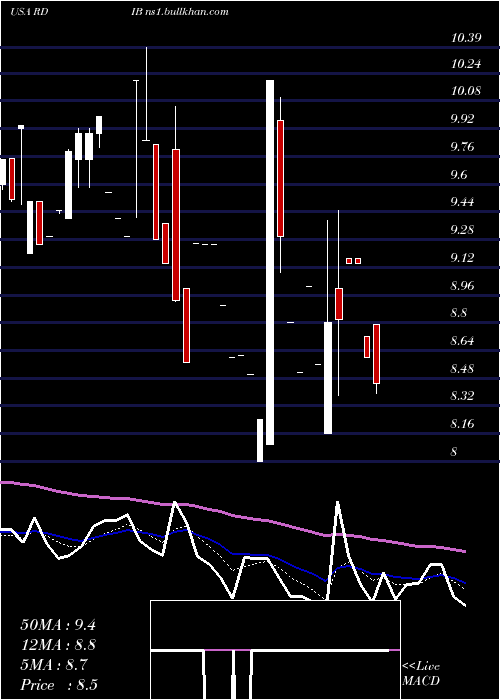Click the 5MA : 8.7 readout

54,665
